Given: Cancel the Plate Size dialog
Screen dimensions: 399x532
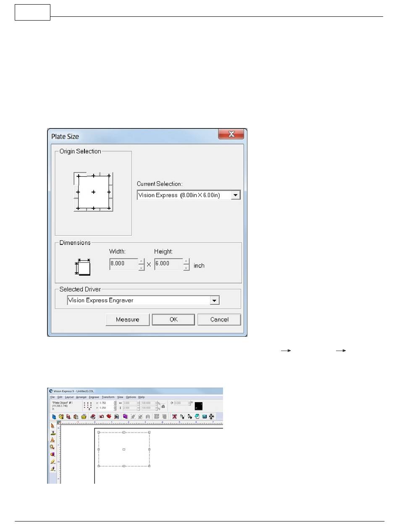Looking at the screenshot, I should point(219,320).
